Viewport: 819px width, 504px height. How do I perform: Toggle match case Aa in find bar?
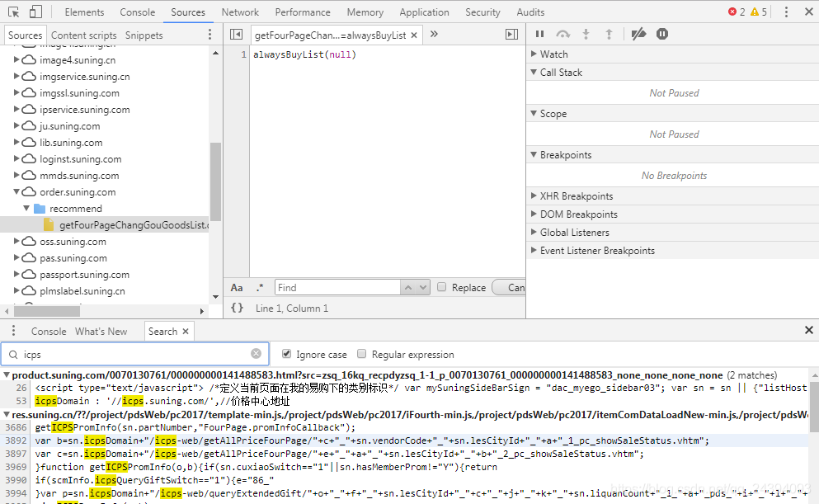237,288
